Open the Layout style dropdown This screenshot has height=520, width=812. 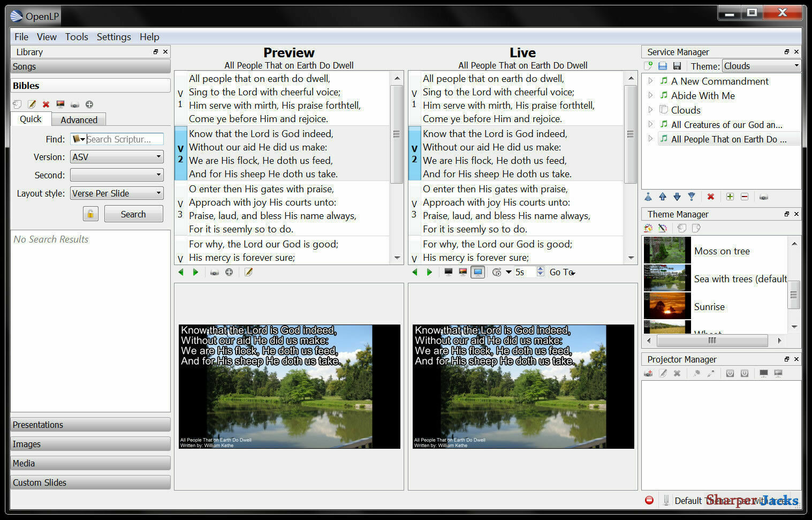117,193
